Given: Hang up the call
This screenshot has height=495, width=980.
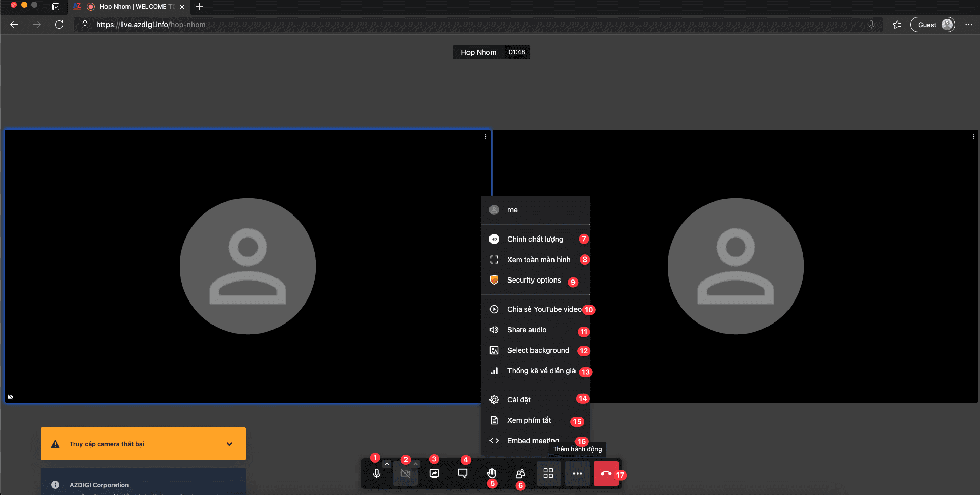Looking at the screenshot, I should (x=606, y=474).
